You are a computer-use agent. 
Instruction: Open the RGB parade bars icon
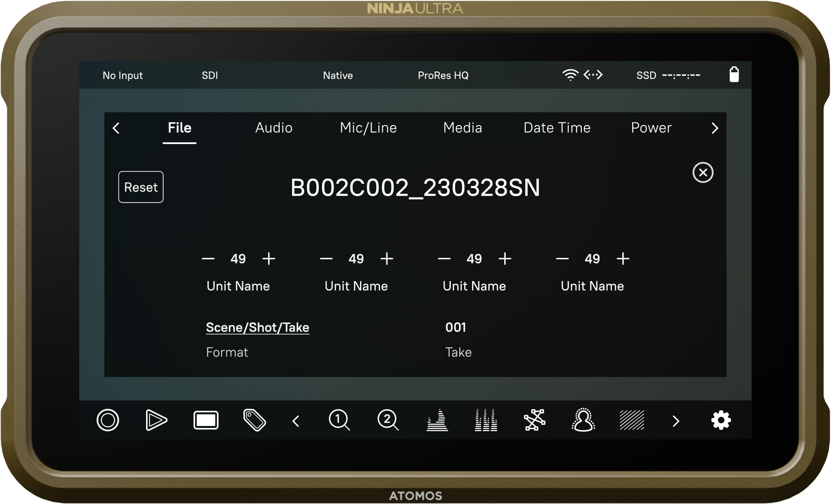486,420
